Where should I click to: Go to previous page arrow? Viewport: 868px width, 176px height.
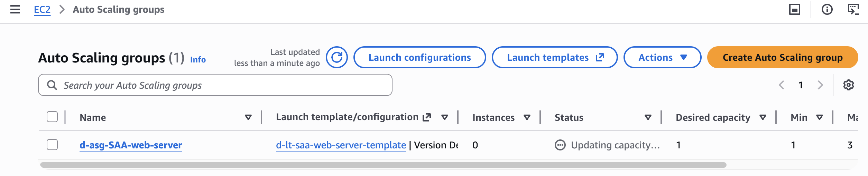pos(781,85)
